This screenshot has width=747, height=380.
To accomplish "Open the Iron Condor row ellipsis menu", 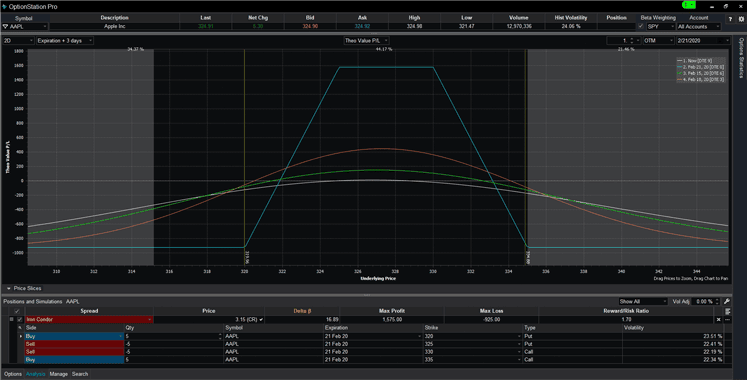I will pos(727,320).
